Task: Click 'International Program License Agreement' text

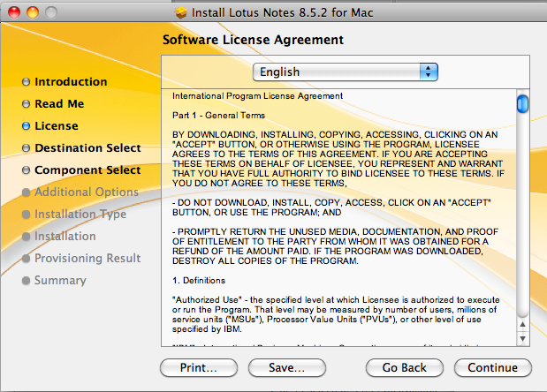Action: coord(257,96)
